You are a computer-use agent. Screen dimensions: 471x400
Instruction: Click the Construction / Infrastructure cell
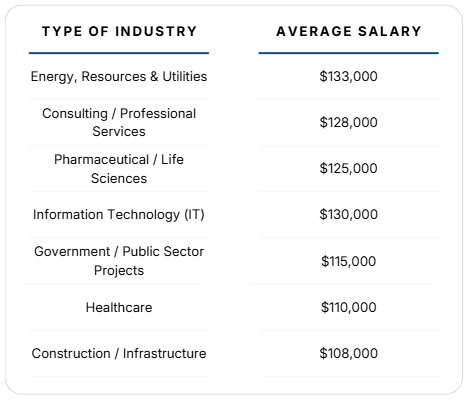point(119,353)
